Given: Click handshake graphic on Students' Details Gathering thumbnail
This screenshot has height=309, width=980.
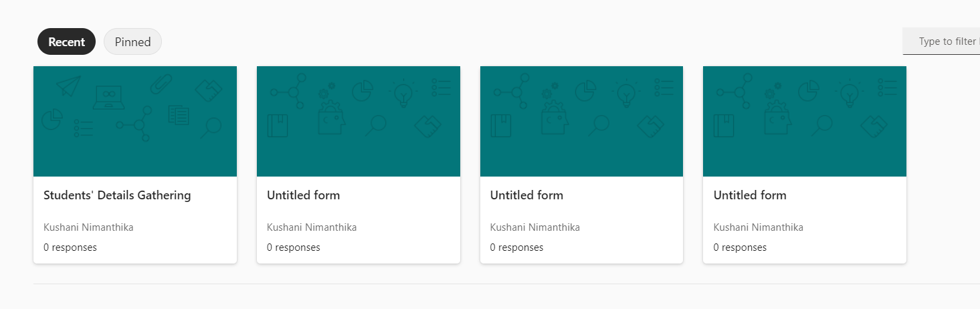Looking at the screenshot, I should (x=208, y=90).
